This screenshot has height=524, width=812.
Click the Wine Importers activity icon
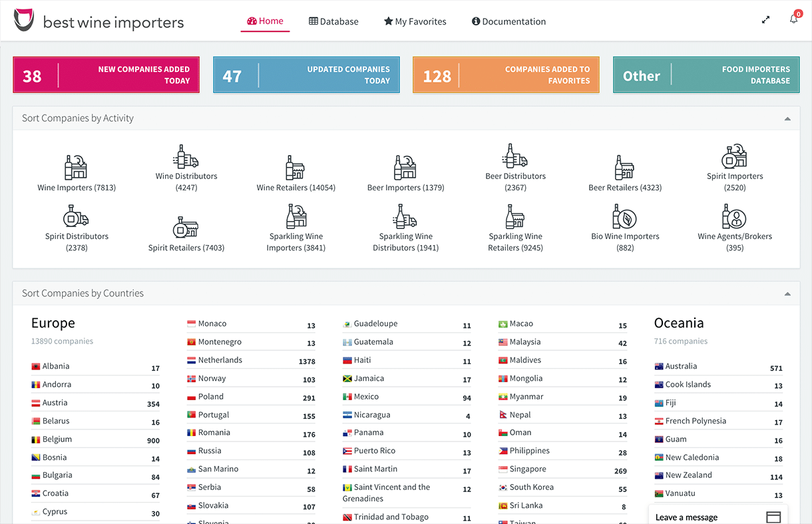click(76, 167)
